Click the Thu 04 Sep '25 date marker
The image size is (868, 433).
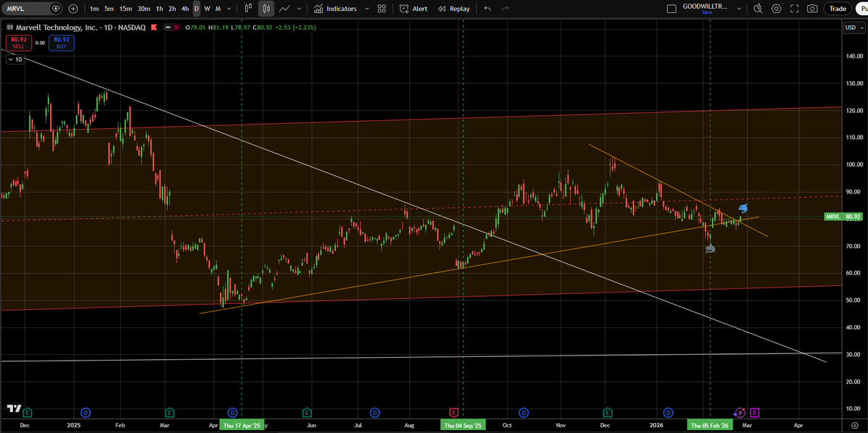click(463, 426)
